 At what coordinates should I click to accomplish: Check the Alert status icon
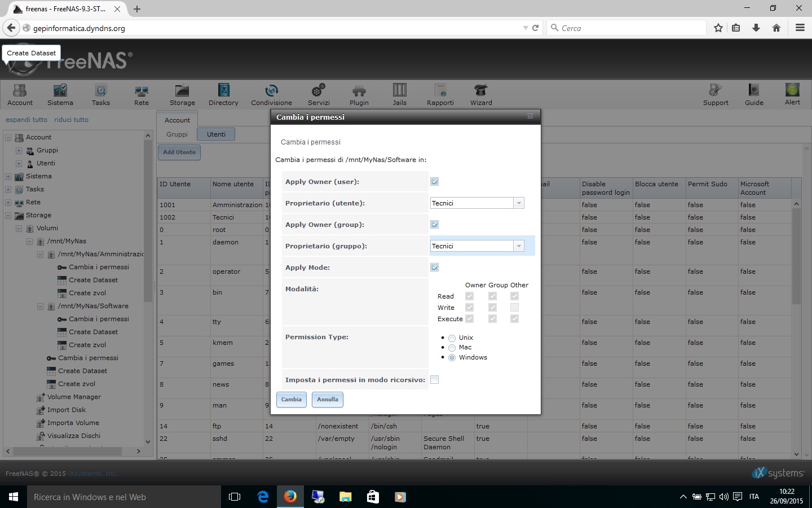[x=792, y=94]
